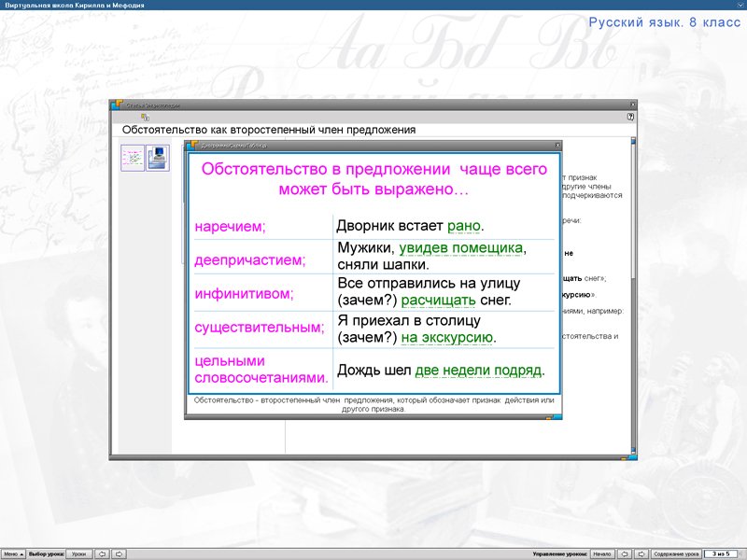Click resize grip at diagram popup bottom-right corner
747x560 pixels.
pyautogui.click(x=557, y=415)
